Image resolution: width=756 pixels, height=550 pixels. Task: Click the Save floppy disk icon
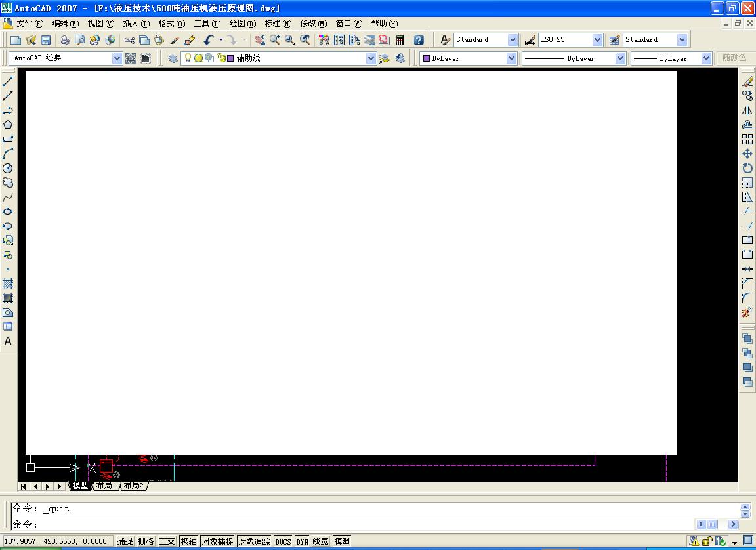[x=46, y=40]
